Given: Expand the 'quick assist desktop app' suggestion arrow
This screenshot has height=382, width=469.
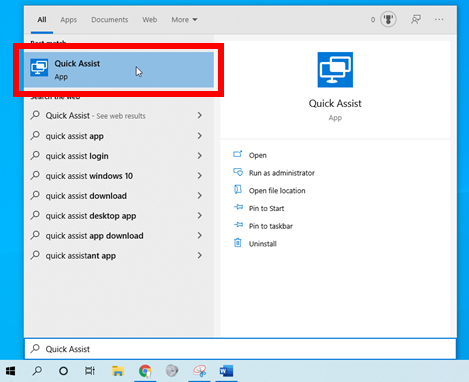Looking at the screenshot, I should tap(200, 216).
